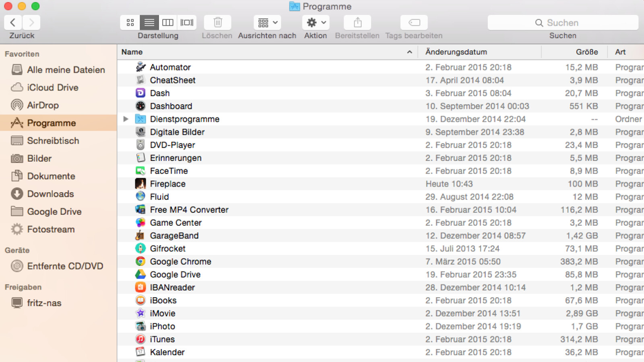Click the DVD-Player app icon
This screenshot has width=644, height=362.
pyautogui.click(x=140, y=145)
